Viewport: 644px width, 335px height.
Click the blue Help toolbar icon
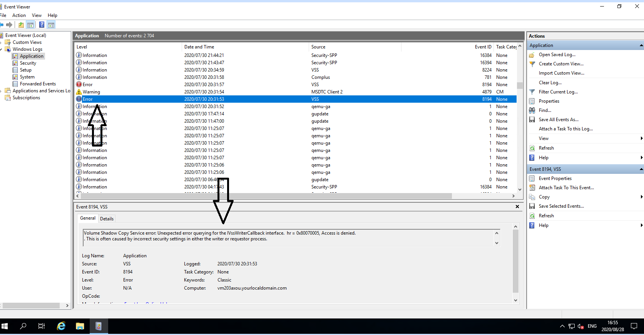pos(42,25)
